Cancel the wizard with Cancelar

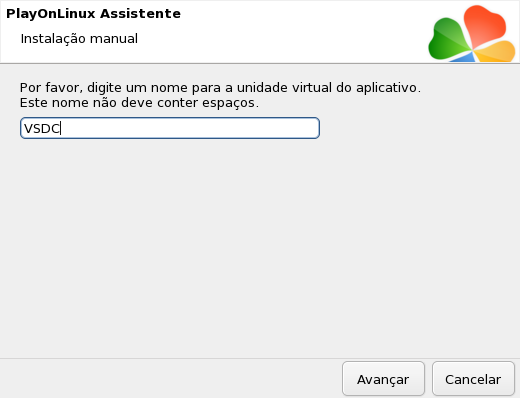[x=473, y=379]
